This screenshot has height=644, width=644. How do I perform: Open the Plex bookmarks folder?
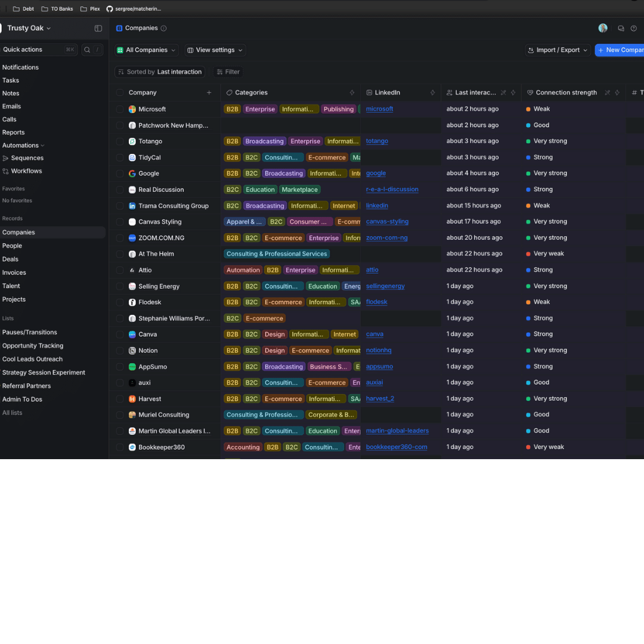[x=91, y=8]
